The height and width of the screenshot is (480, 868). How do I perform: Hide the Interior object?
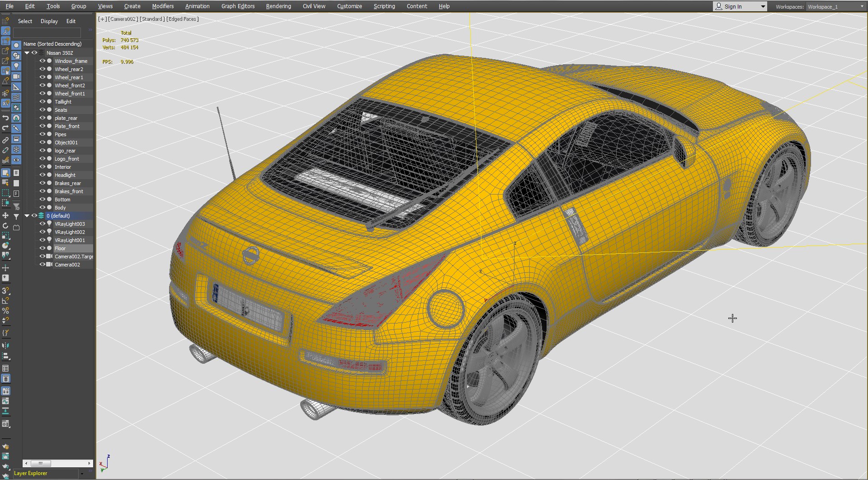click(x=42, y=166)
